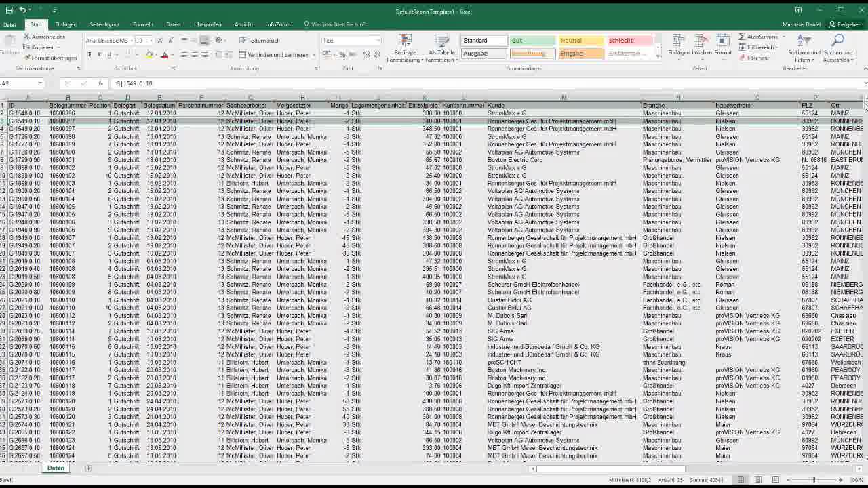
Task: Open Sortieren und Filtern
Action: (804, 47)
